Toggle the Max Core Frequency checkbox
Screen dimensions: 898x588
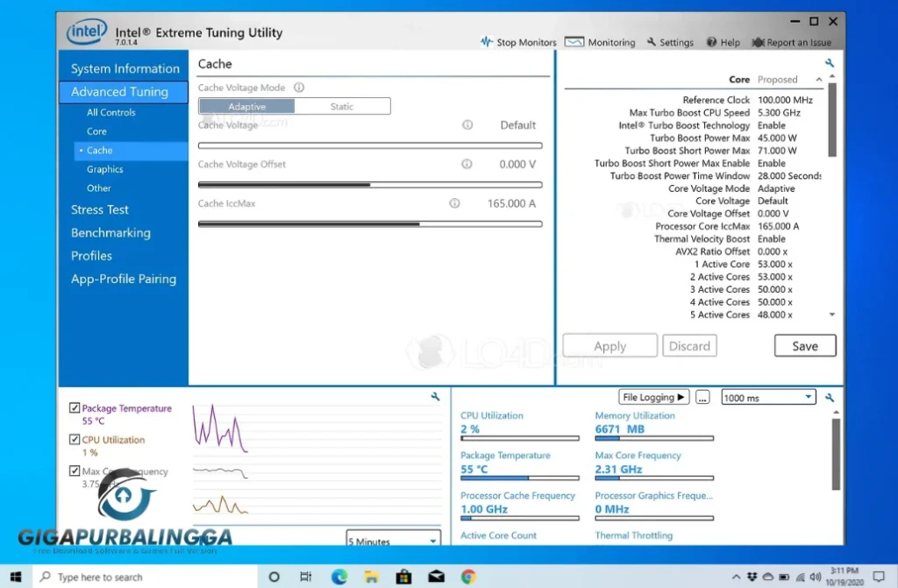click(x=75, y=471)
